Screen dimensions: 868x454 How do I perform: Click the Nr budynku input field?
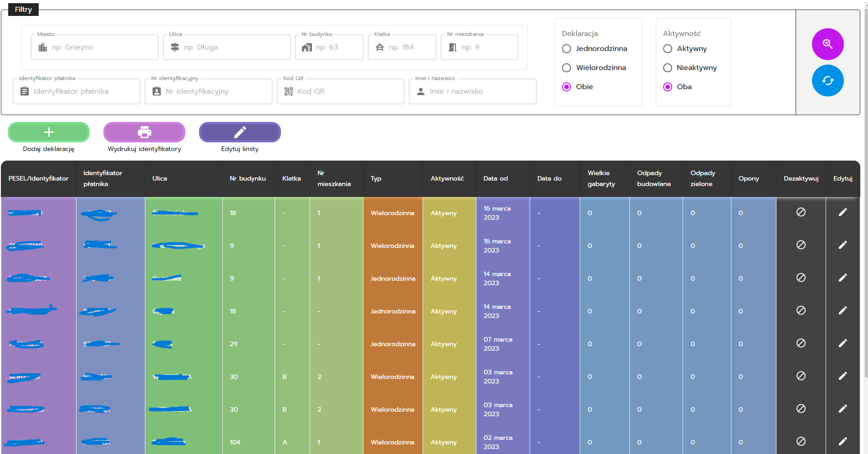[329, 47]
